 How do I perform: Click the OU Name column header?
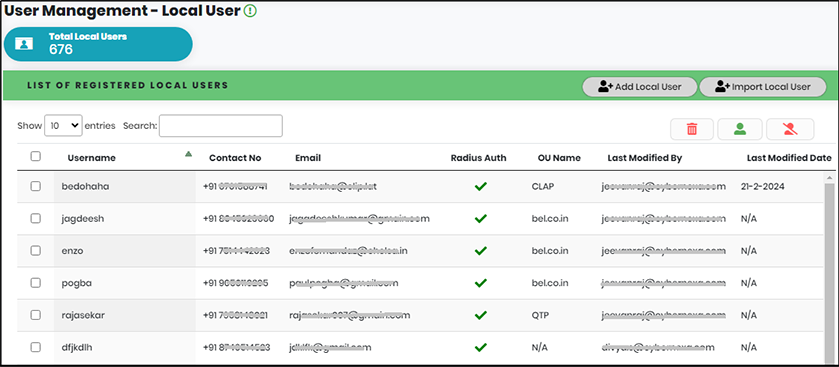click(559, 158)
